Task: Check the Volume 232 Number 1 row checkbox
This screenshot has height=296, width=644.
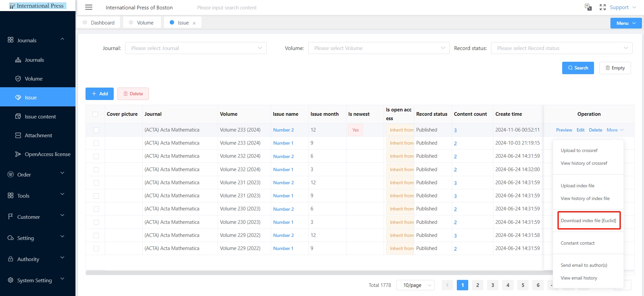Action: tap(96, 170)
